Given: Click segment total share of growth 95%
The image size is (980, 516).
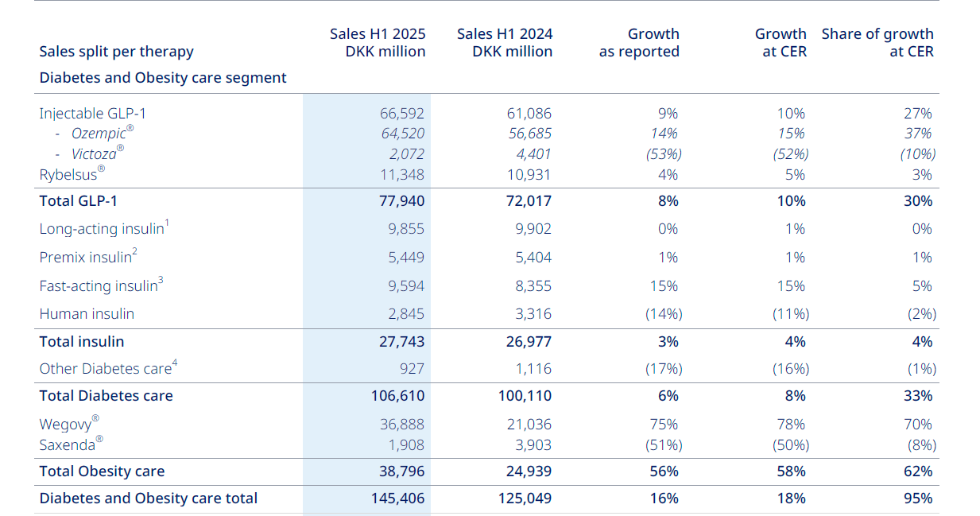Looking at the screenshot, I should (918, 499).
